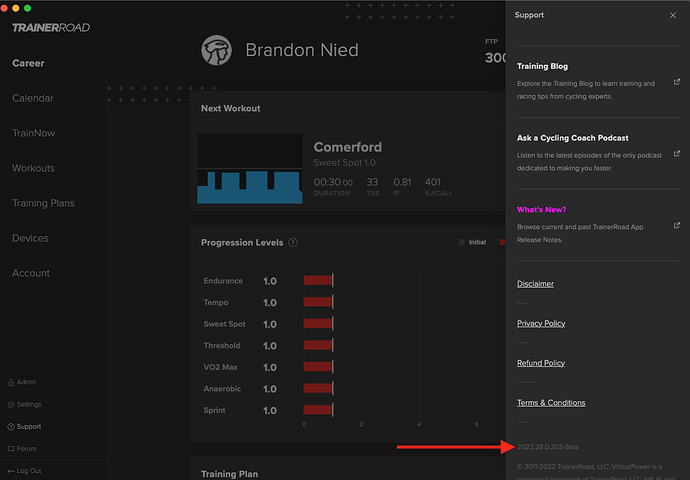Click the Initial legend swatch
Image resolution: width=690 pixels, height=480 pixels.
coord(462,242)
